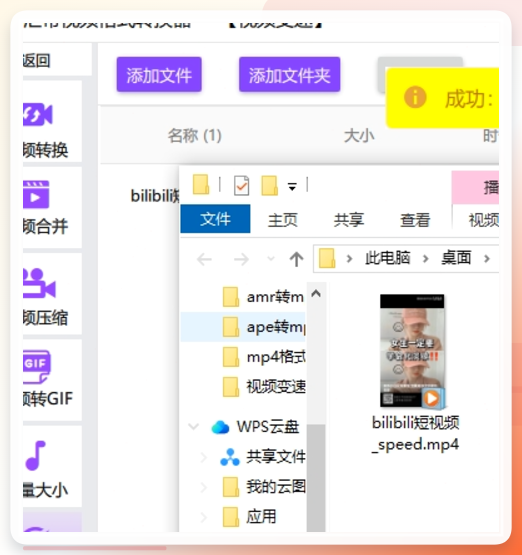Click the 添加文件 button
This screenshot has width=522, height=555.
[x=159, y=74]
